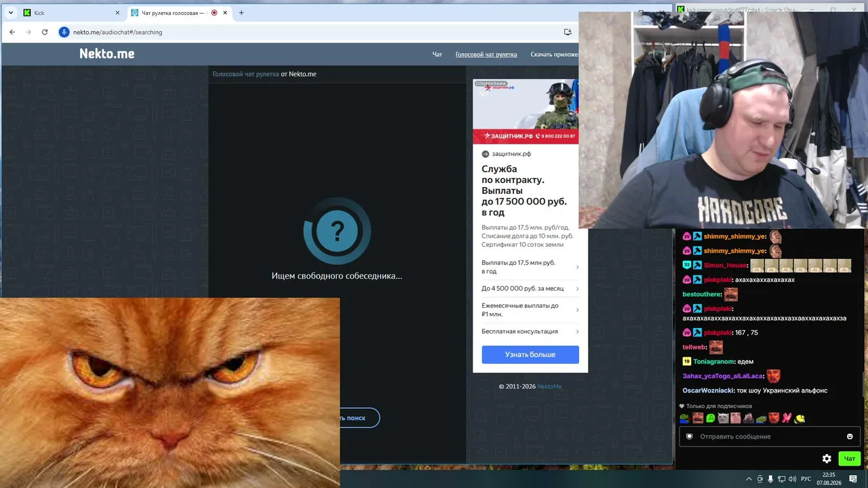Pick the mustached laughing man emote
Viewport: 868px width, 488px height.
698,418
